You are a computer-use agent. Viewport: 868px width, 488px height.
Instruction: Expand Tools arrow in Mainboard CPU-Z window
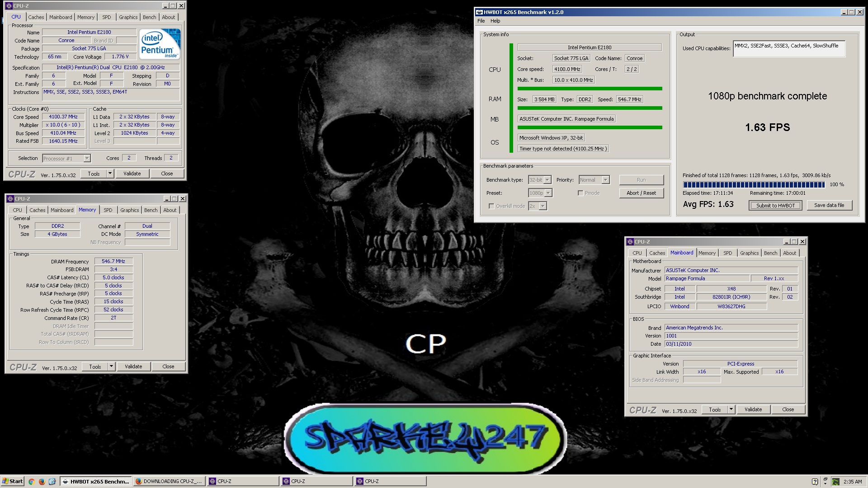point(731,409)
